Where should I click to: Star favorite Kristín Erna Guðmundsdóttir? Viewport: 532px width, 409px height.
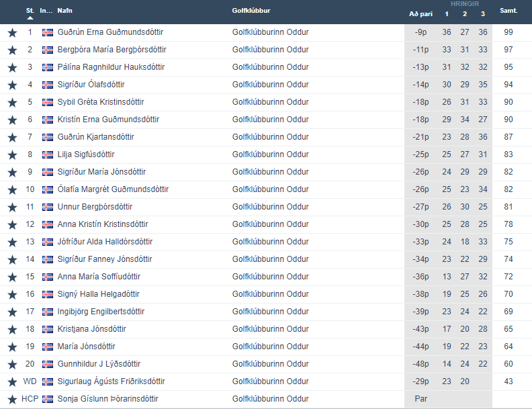point(13,120)
